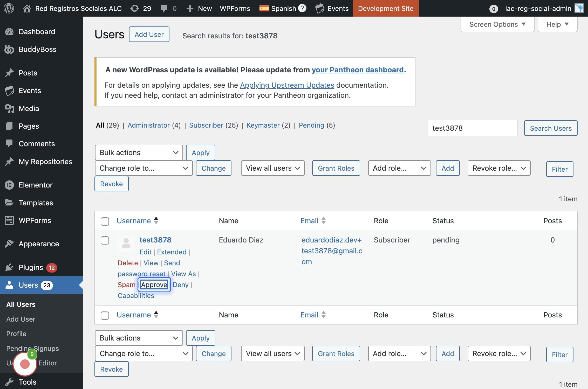Click the user search input field
Image resolution: width=588 pixels, height=389 pixels.
tap(472, 128)
